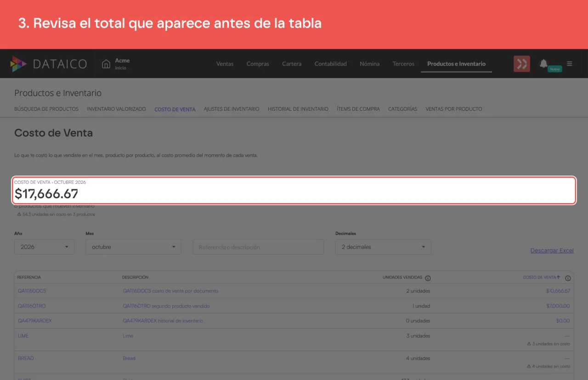Focus the Referencia o descripción search field
This screenshot has height=380, width=588.
(x=258, y=247)
